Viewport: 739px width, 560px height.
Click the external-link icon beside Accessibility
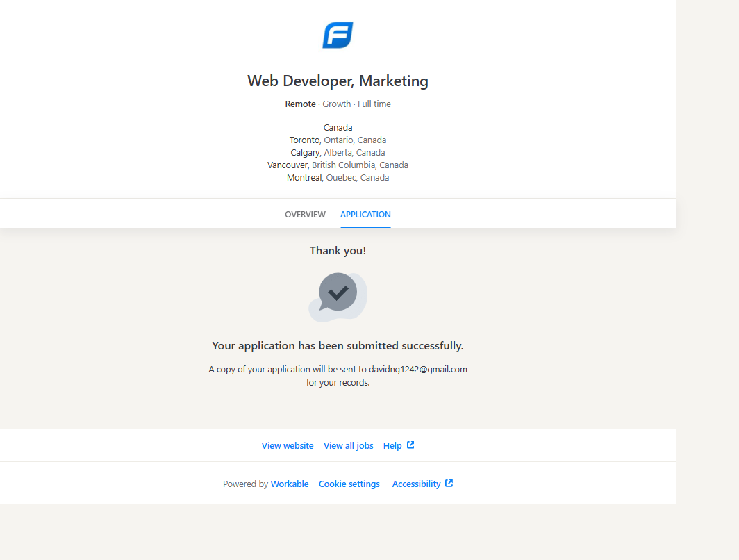click(x=449, y=484)
